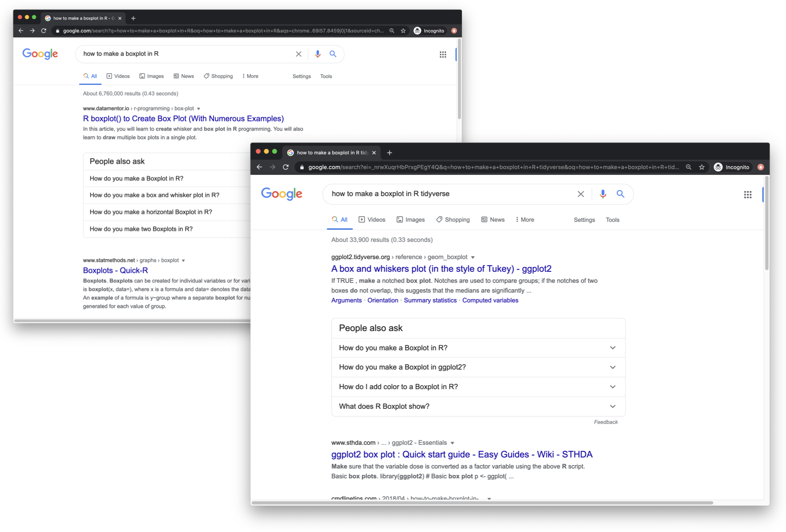Clear the search query with the X icon

tap(581, 194)
